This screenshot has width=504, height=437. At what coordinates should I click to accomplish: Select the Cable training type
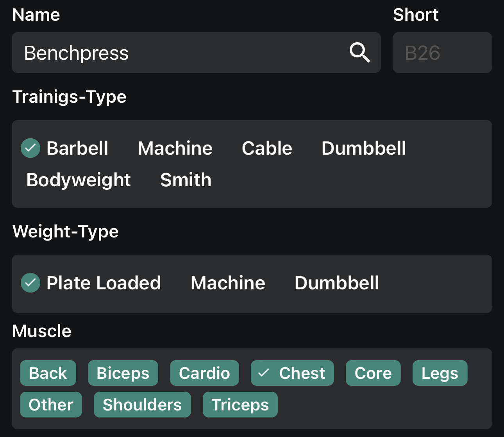tap(267, 148)
